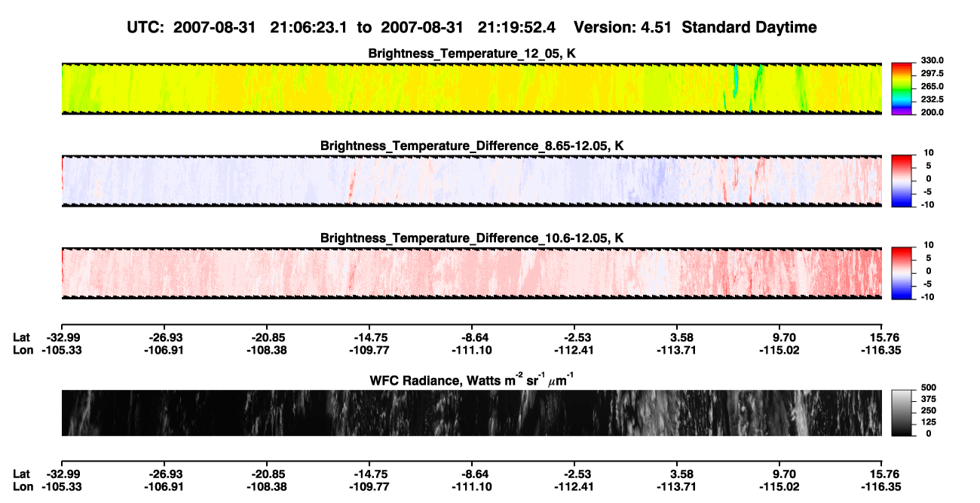Viewport: 980px width, 503px height.
Task: Click the '-10' tick on 10.6-12.05 colorbar
Action: [927, 297]
